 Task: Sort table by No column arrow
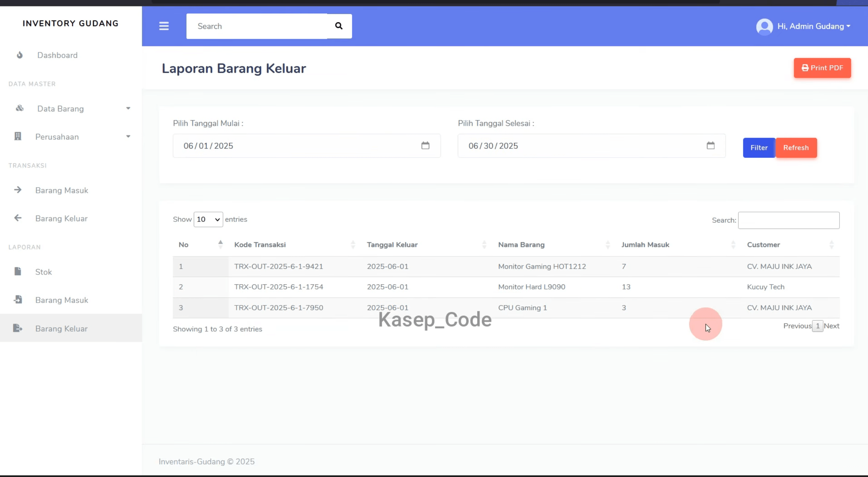tap(220, 245)
